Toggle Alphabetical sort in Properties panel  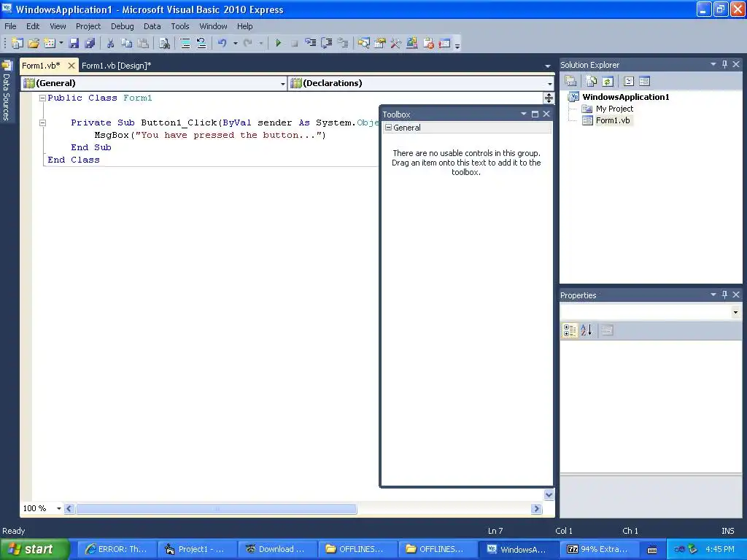tap(587, 330)
